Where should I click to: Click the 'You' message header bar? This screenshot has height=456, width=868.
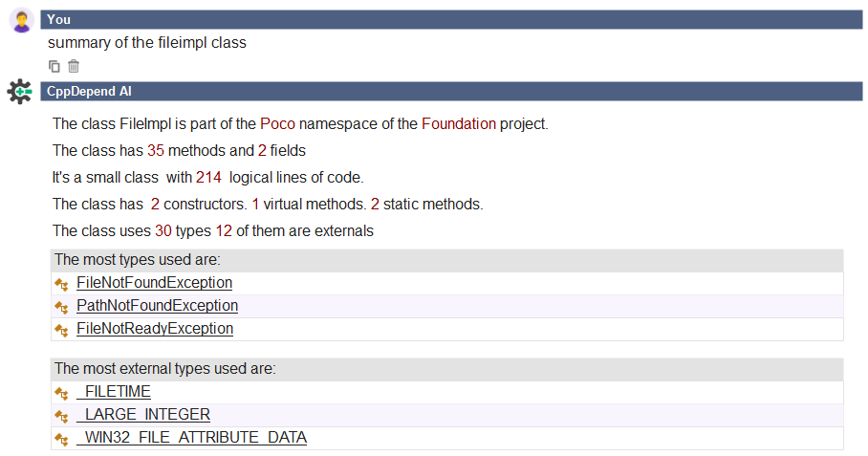pyautogui.click(x=451, y=19)
